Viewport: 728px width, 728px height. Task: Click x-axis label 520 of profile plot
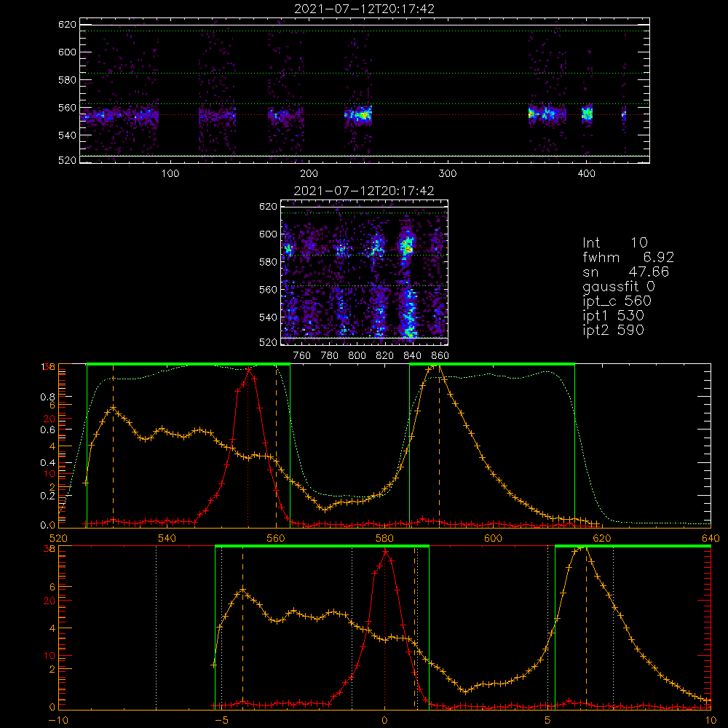(58, 538)
